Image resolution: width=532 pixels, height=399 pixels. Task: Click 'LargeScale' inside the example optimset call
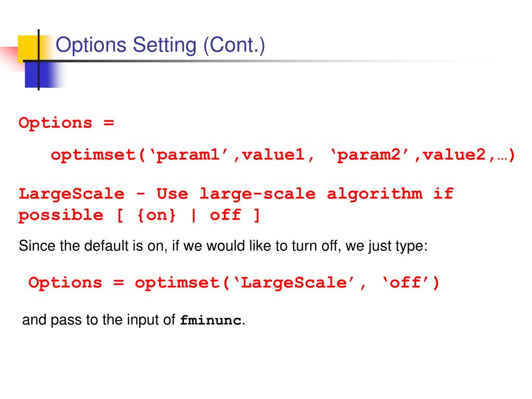294,283
